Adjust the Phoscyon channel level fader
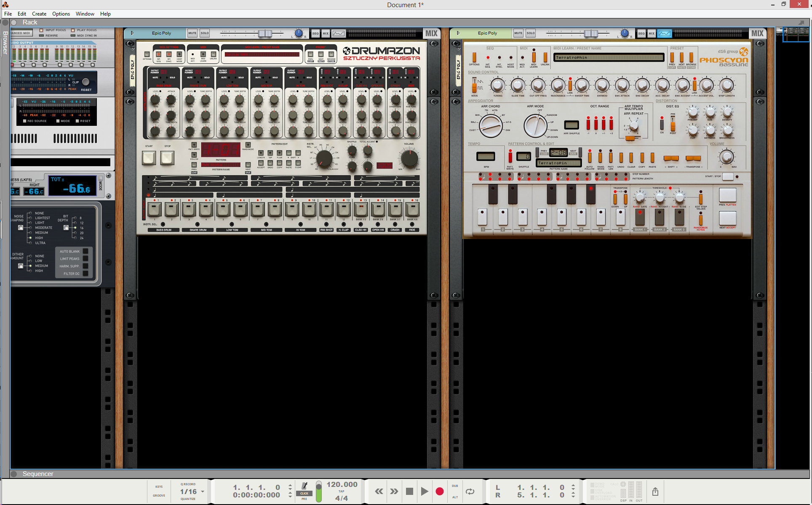Screen dimensions: 812x505 tap(591, 33)
